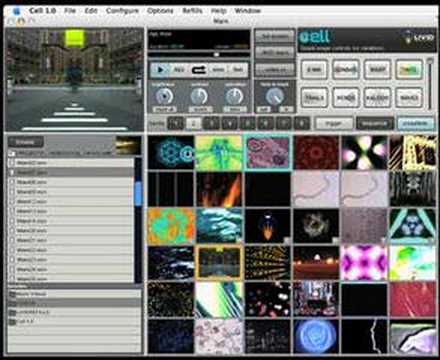The width and height of the screenshot is (440, 360).
Task: Click the vertical slider beside effect buttons
Action: pos(430,84)
